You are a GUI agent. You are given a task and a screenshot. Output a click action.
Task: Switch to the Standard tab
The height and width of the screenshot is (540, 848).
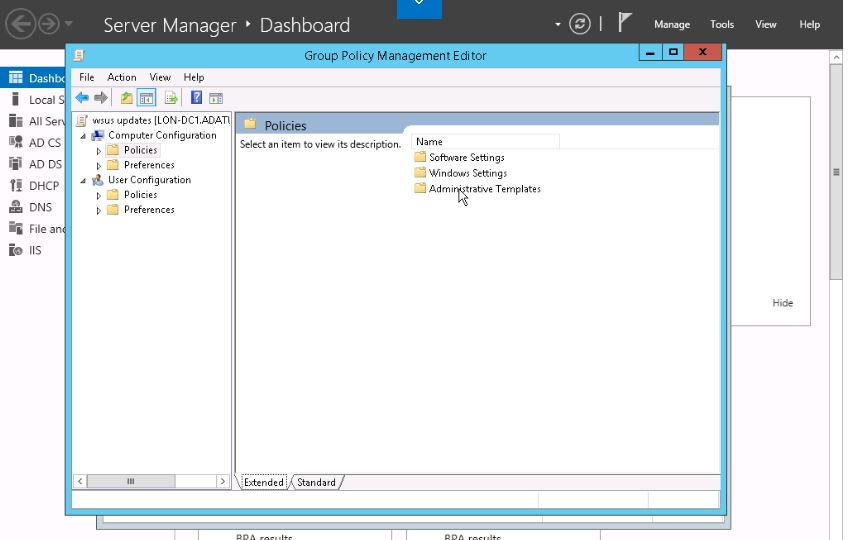point(316,482)
